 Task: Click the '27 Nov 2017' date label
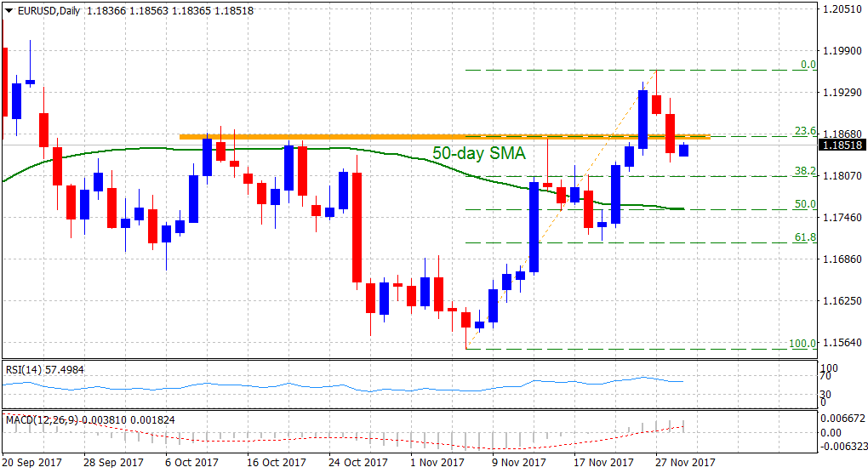tap(684, 462)
